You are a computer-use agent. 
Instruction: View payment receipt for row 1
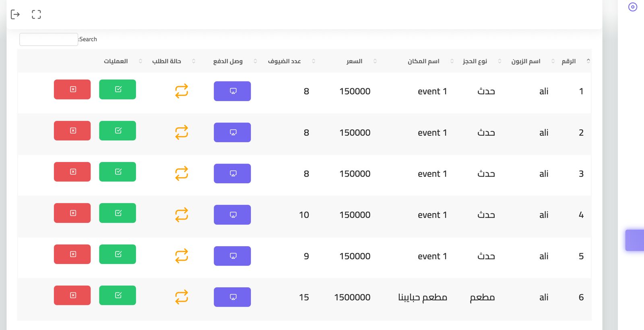232,91
